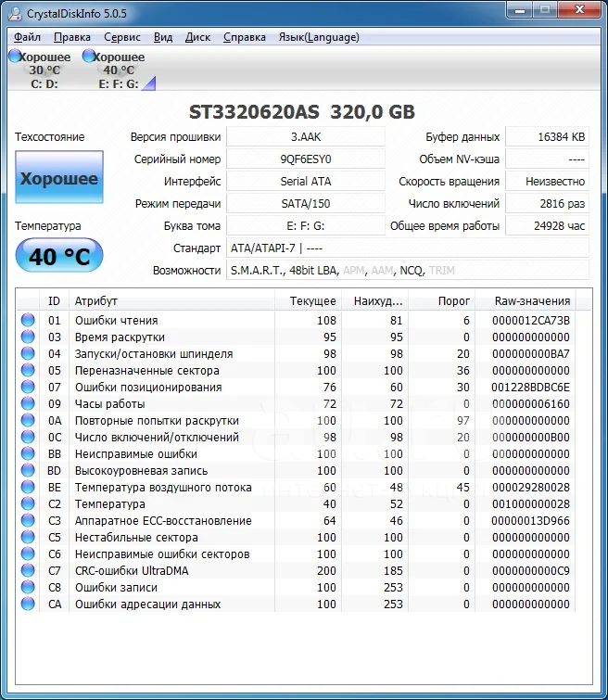This screenshot has height=700, width=608.
Task: Open the Сервис menu
Action: (121, 37)
